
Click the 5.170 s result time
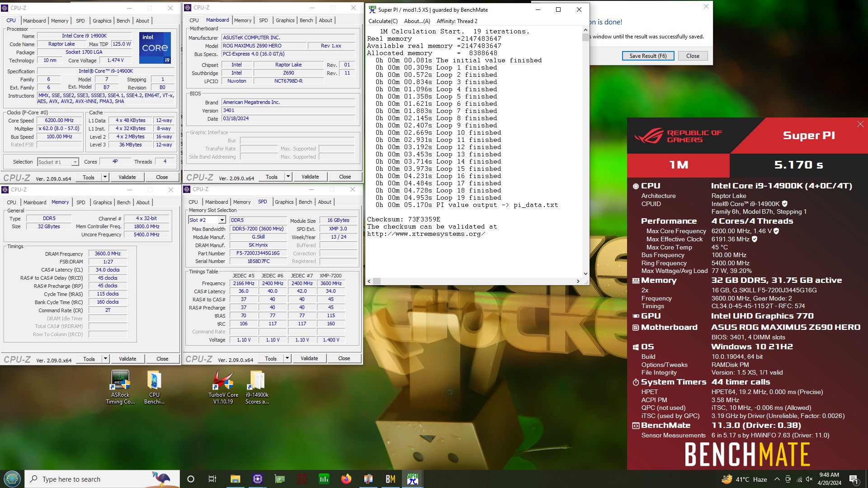pyautogui.click(x=798, y=165)
